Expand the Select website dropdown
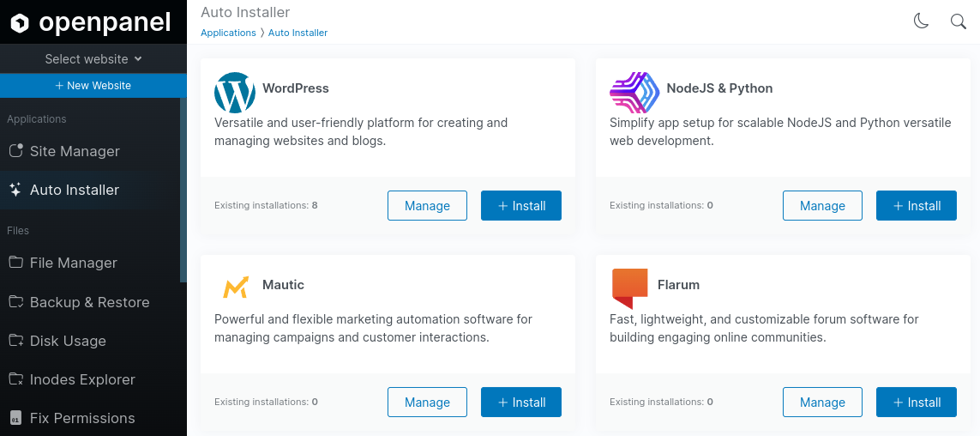The height and width of the screenshot is (436, 980). pos(93,59)
